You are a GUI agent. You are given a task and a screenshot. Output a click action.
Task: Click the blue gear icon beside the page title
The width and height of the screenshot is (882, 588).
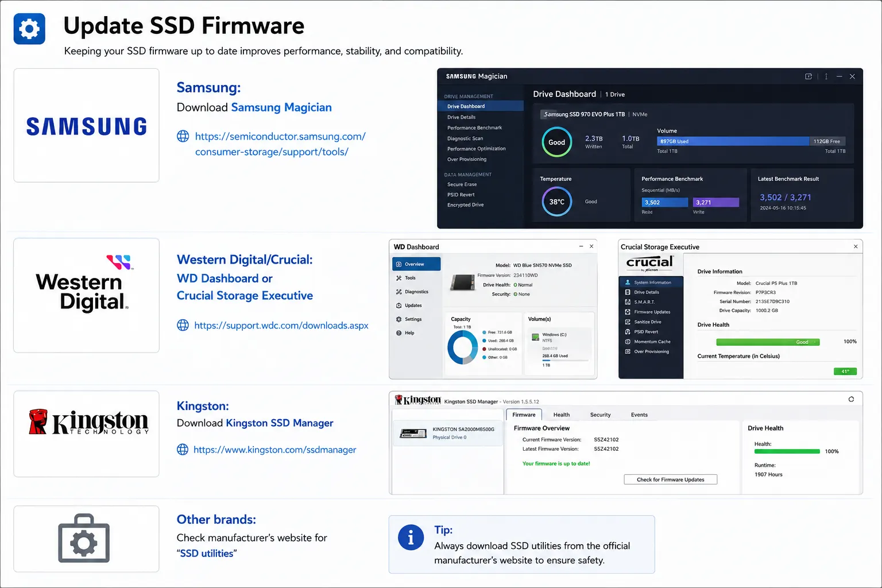point(29,29)
